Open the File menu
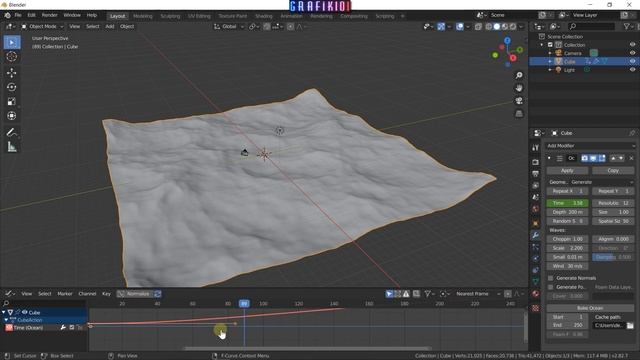This screenshot has width=640, height=360. (18, 16)
